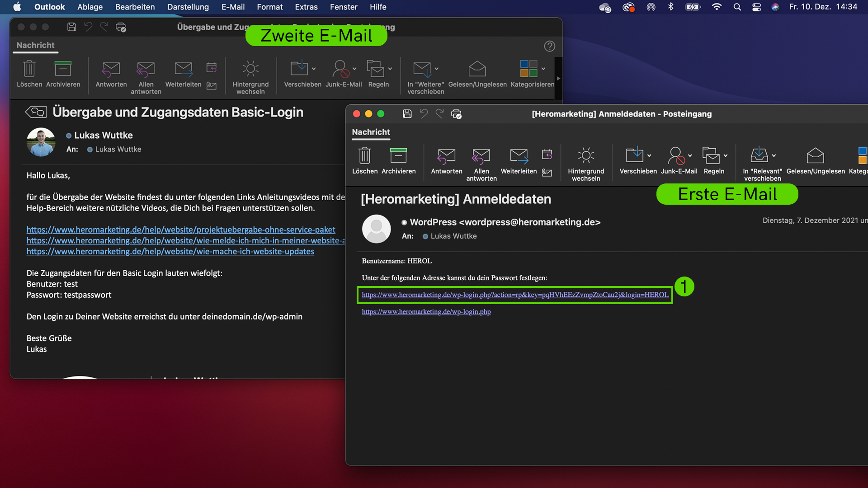Click sender name Lukas Wuttke in back window
This screenshot has height=488, width=868.
tap(103, 135)
